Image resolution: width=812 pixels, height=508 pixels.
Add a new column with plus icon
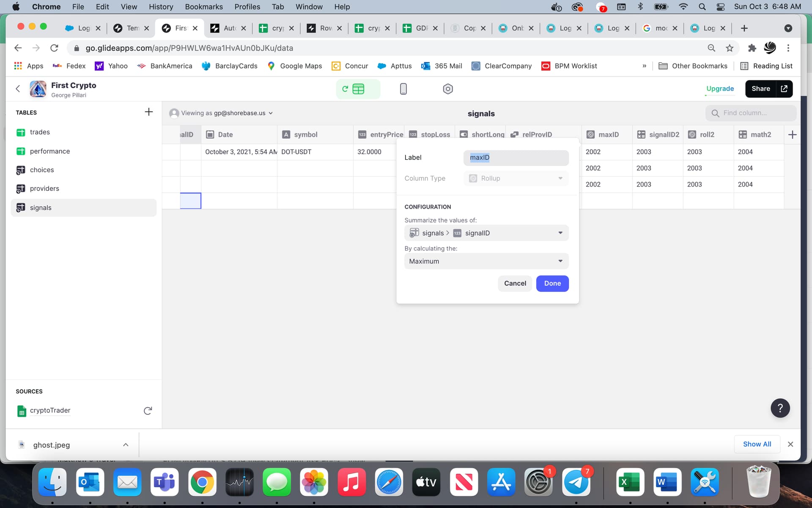pos(792,135)
